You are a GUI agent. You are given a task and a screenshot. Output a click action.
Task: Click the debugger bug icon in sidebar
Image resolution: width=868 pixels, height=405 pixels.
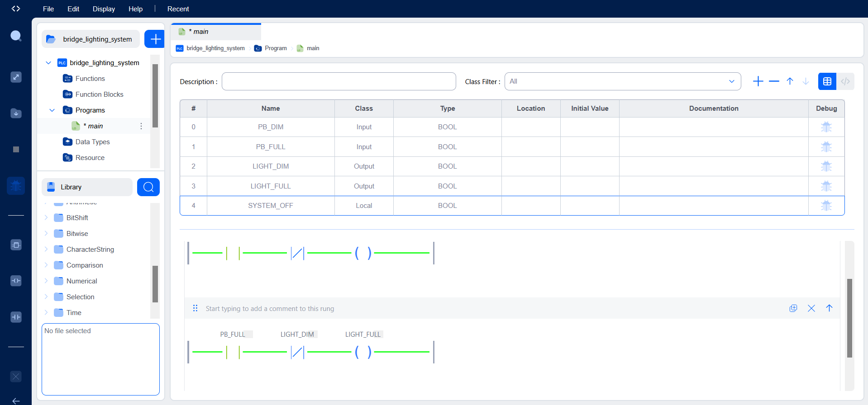(x=16, y=186)
